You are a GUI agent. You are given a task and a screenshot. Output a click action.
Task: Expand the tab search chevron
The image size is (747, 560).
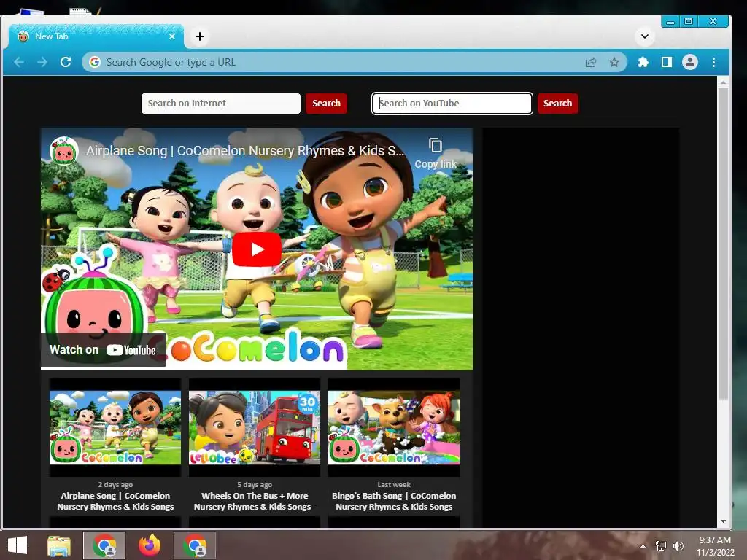tap(645, 36)
